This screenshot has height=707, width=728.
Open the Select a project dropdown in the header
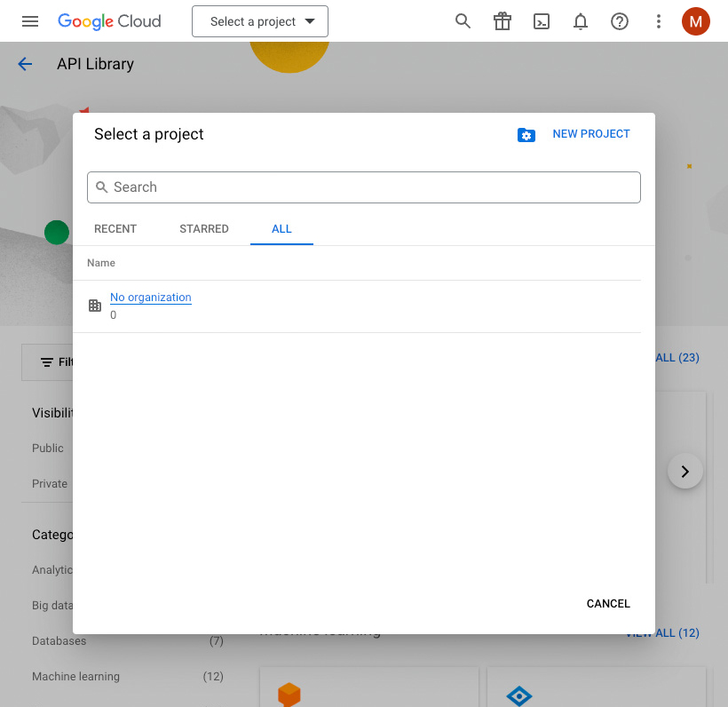260,21
